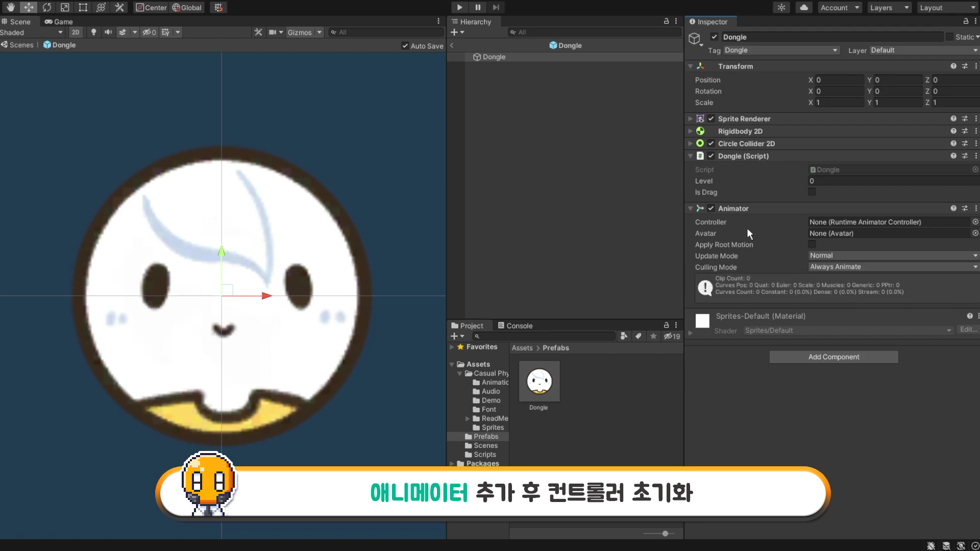Viewport: 980px width, 551px height.
Task: Switch to the Game tab
Action: [59, 21]
